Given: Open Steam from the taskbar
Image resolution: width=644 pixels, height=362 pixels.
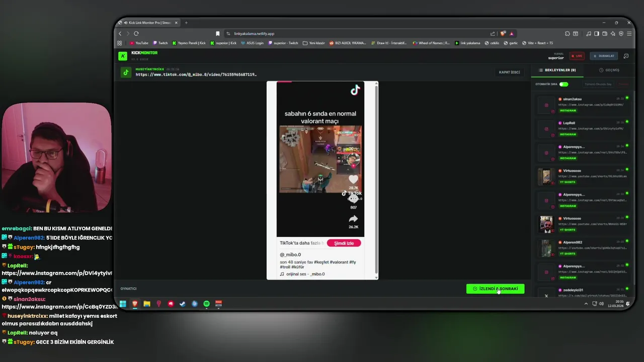Looking at the screenshot, I should tap(183, 304).
